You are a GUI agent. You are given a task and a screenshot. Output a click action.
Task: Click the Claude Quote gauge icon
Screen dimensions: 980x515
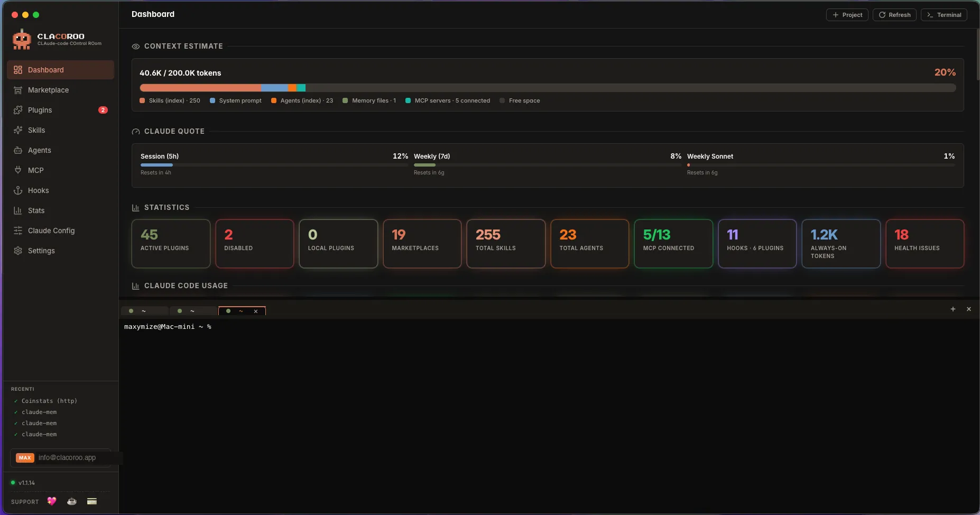coord(136,132)
